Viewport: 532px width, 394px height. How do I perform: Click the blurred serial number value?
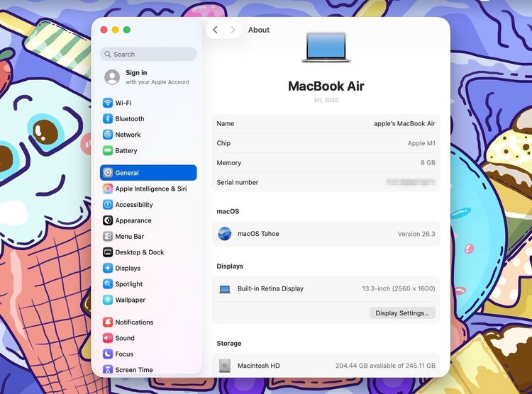411,182
